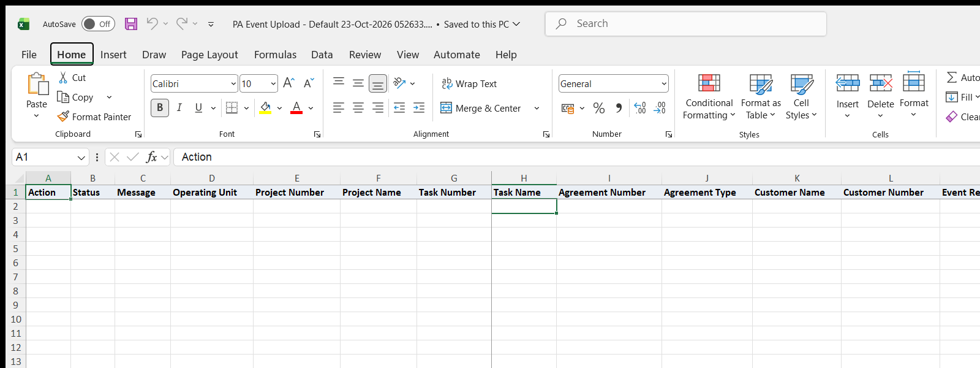
Task: Open Format as Table gallery
Action: point(761,97)
